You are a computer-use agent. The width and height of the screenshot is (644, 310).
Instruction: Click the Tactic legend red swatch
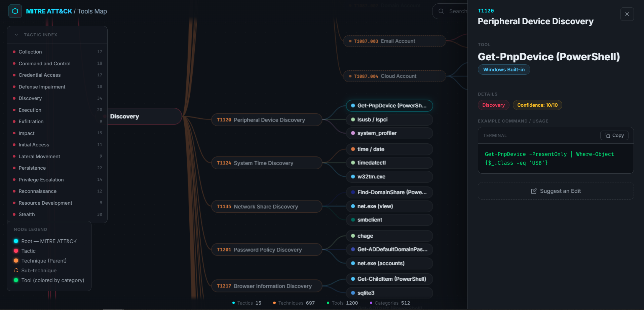click(x=16, y=251)
